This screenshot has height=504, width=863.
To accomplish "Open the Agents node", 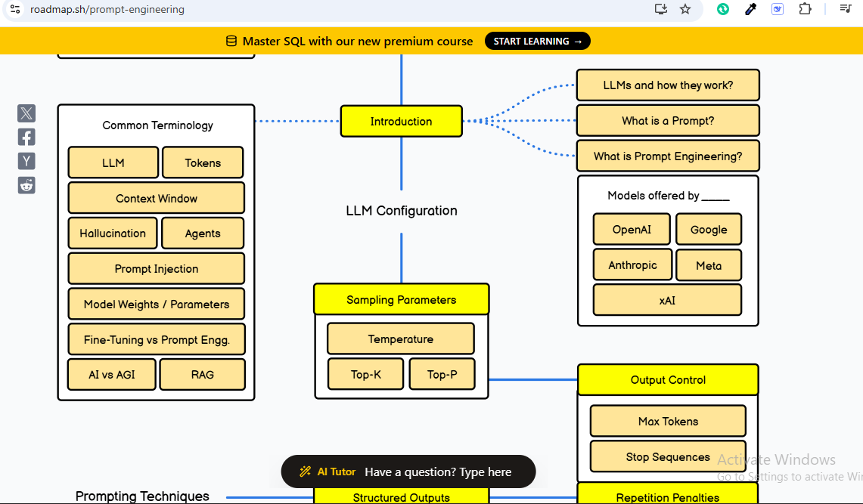I will [x=203, y=233].
